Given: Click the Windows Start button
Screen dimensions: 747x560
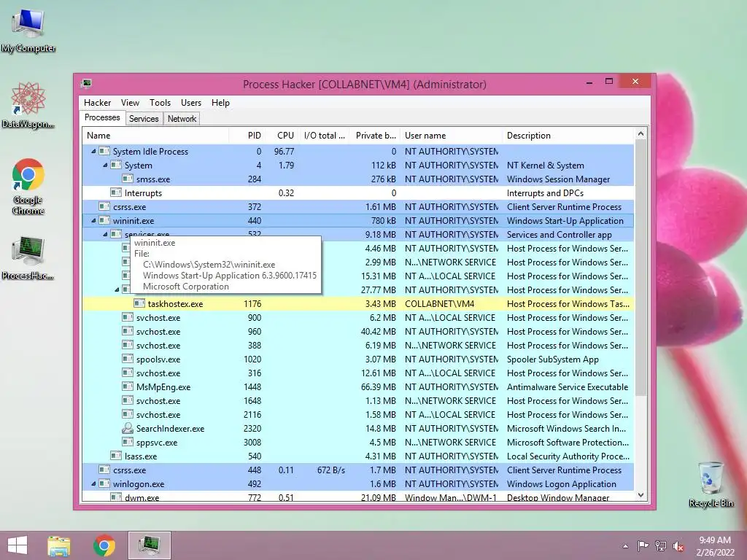Looking at the screenshot, I should (18, 545).
